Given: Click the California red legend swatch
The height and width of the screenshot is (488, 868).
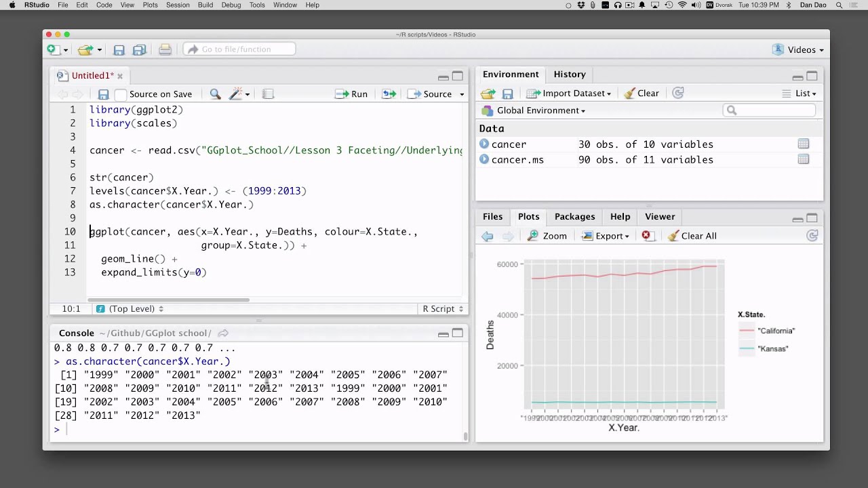Looking at the screenshot, I should pyautogui.click(x=747, y=331).
